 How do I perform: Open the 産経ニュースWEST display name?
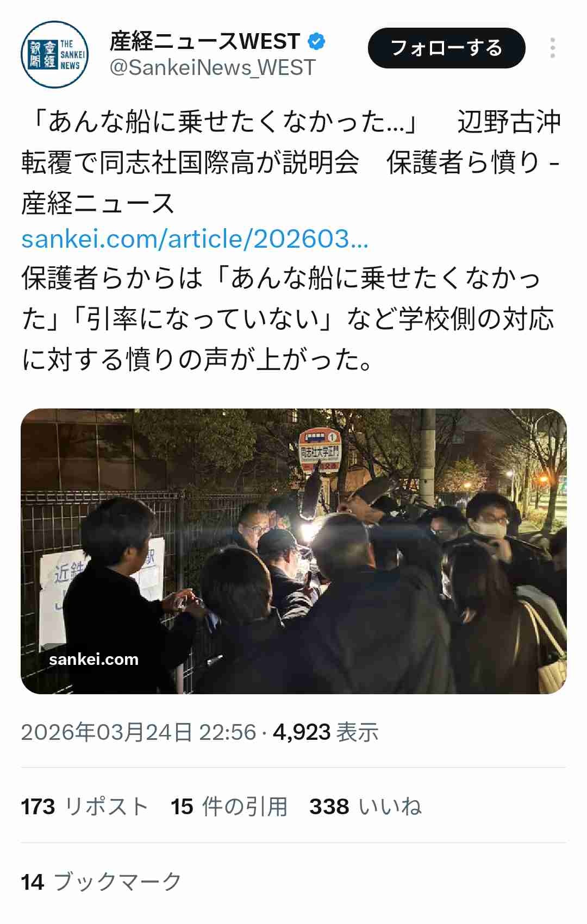tap(205, 41)
